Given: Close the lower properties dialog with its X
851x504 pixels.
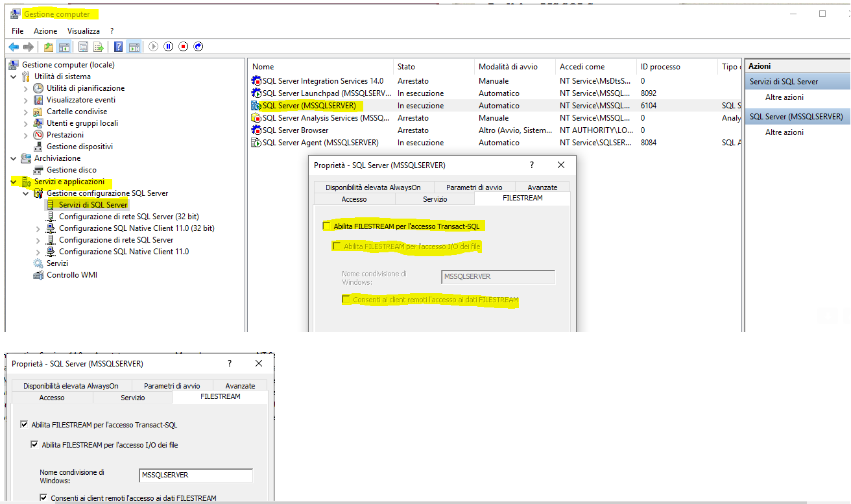Looking at the screenshot, I should point(259,364).
